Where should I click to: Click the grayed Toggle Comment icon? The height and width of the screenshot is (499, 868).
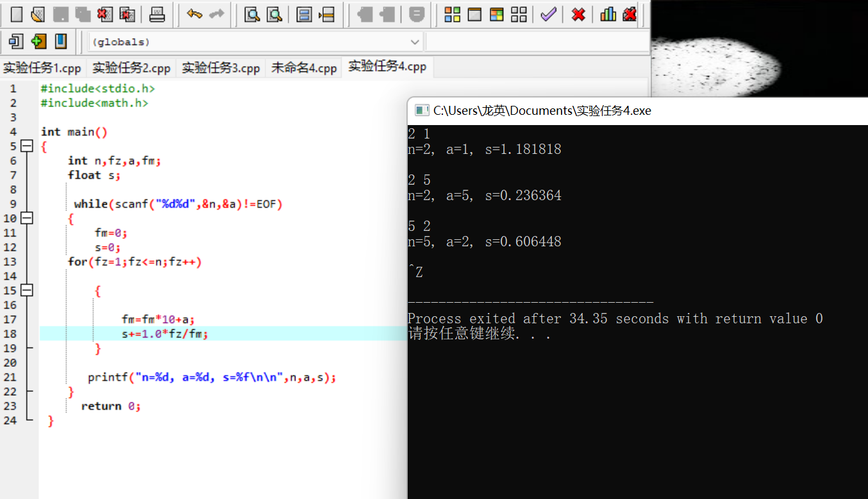[417, 14]
